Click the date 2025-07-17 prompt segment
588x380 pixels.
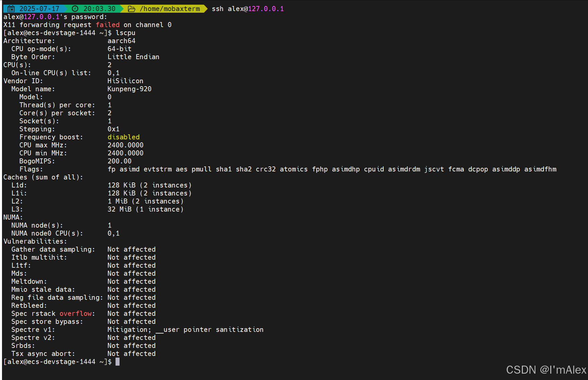pyautogui.click(x=39, y=9)
